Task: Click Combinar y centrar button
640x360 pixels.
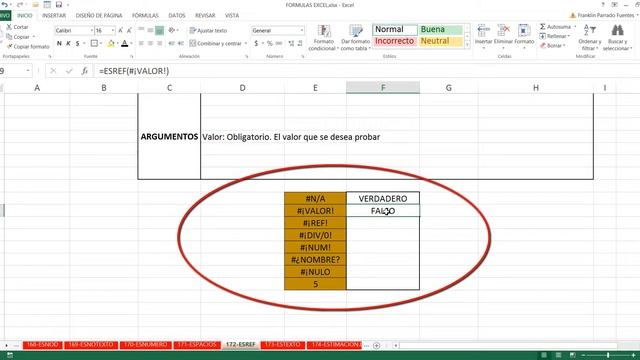Action: [x=216, y=43]
